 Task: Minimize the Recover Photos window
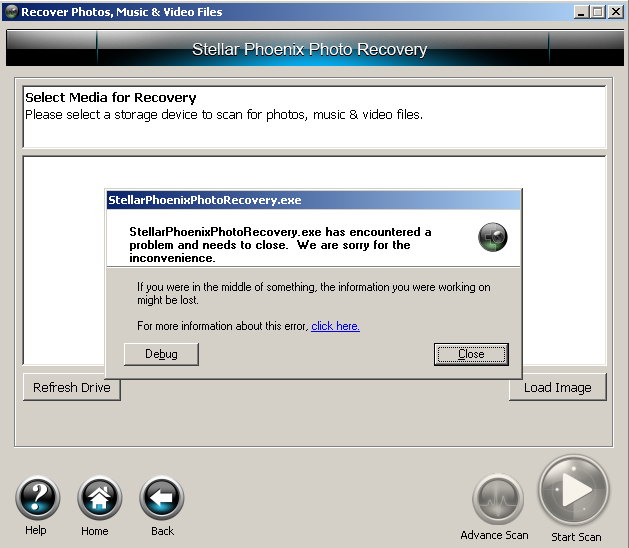tap(581, 12)
